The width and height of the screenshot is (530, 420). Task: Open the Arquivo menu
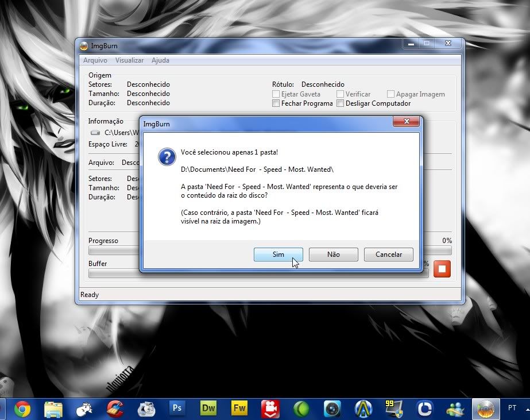(95, 60)
